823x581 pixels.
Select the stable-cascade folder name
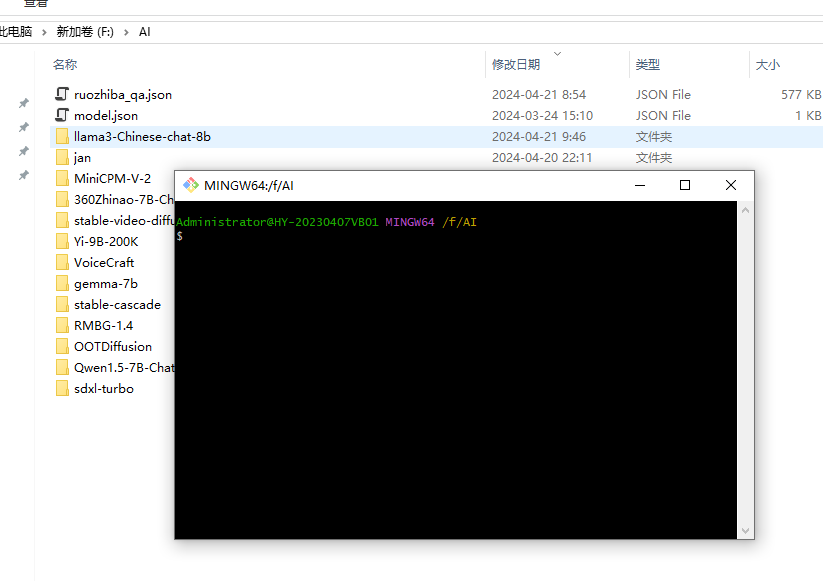click(x=117, y=305)
